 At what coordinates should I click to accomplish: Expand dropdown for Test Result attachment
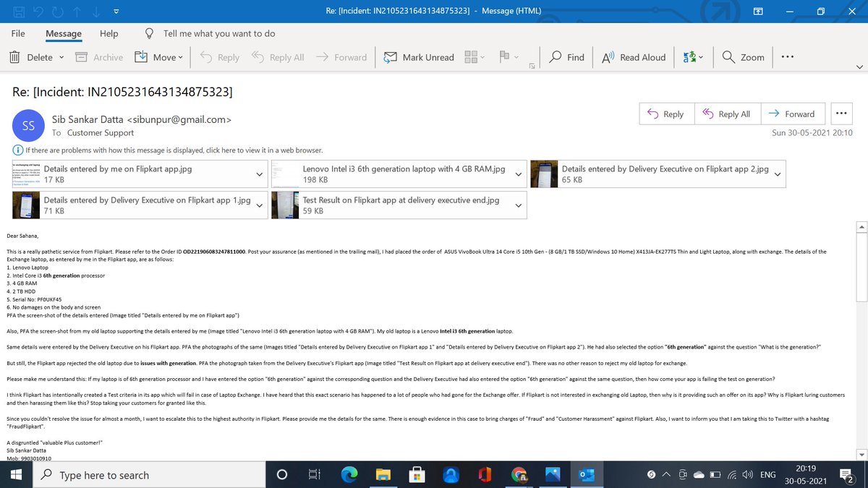[518, 205]
